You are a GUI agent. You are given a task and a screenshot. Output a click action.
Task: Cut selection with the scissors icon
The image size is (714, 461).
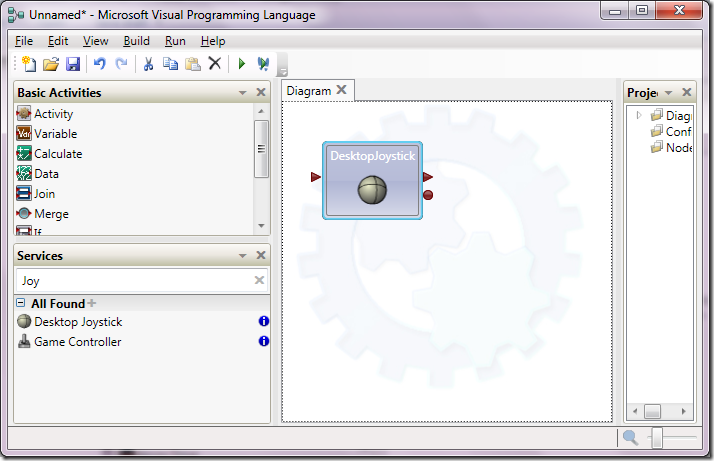click(148, 64)
